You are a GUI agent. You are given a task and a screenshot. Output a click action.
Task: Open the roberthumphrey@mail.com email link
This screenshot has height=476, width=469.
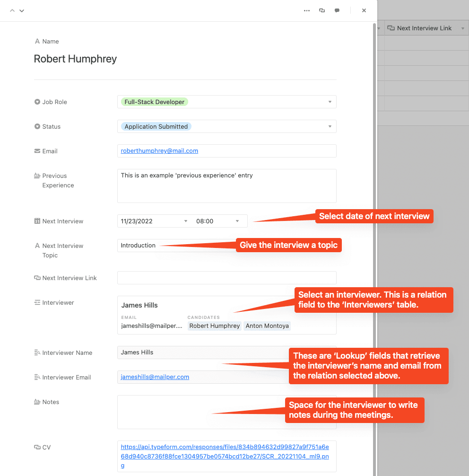[x=158, y=151]
